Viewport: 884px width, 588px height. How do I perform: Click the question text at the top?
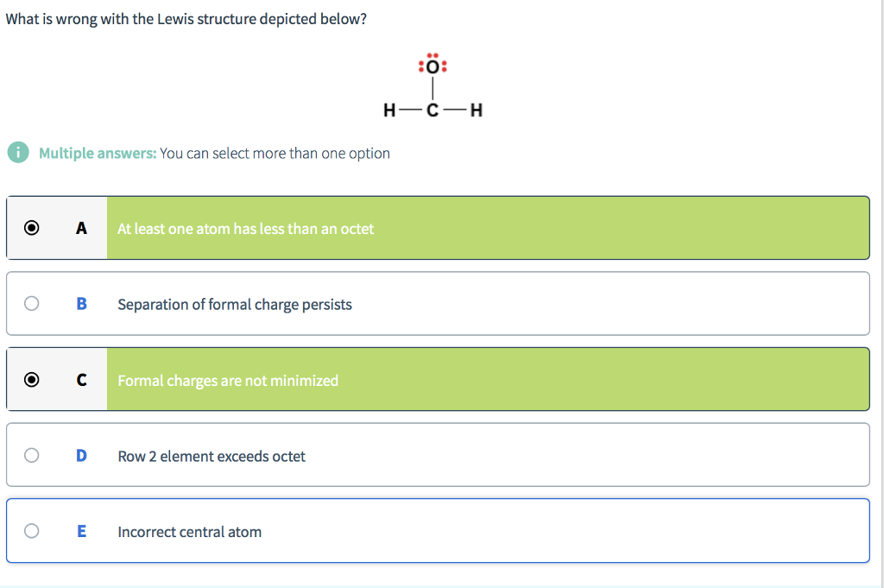pyautogui.click(x=186, y=18)
